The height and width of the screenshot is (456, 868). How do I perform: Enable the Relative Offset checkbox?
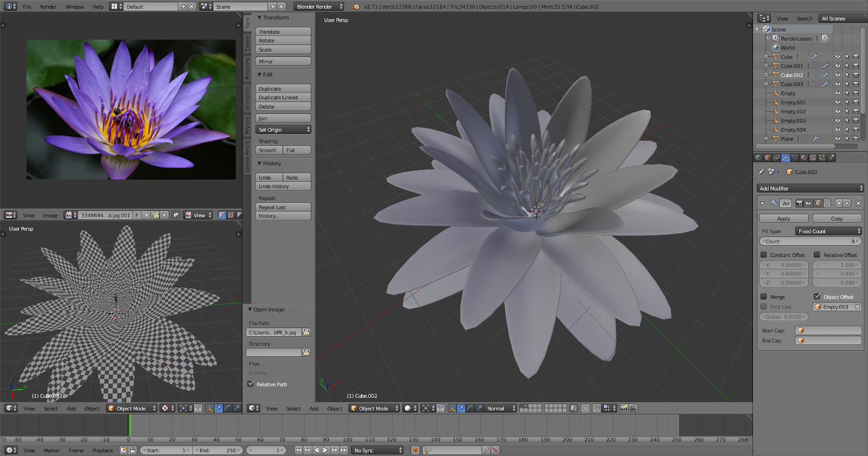coord(817,255)
